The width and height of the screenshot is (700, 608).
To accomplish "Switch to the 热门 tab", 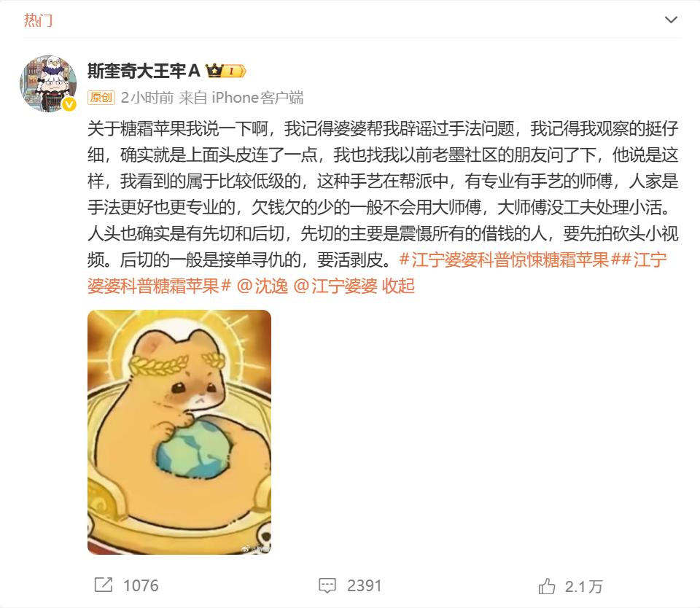I will (38, 20).
